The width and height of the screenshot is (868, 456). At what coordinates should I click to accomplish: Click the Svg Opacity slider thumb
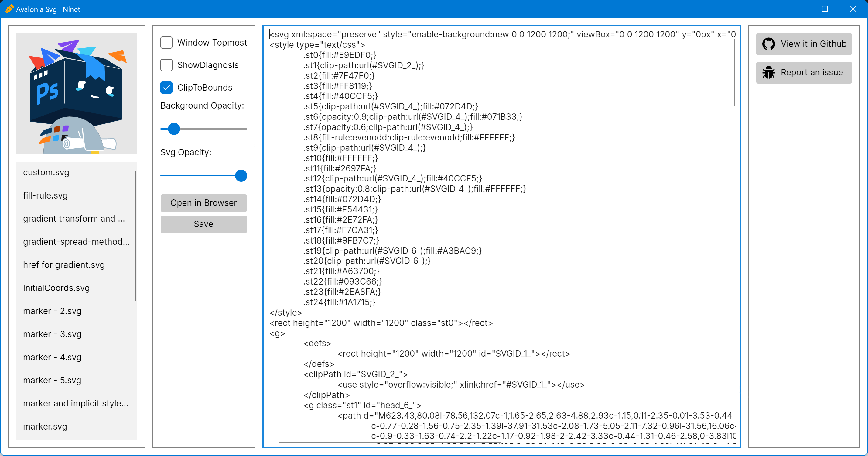(241, 176)
